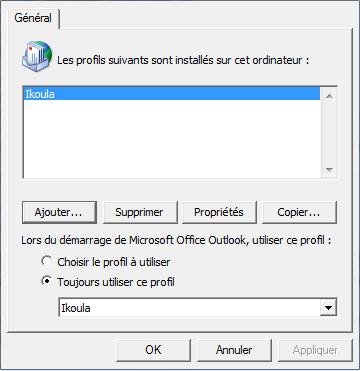Click the Ajouter... button
Image resolution: width=360 pixels, height=371 pixels.
click(x=59, y=212)
